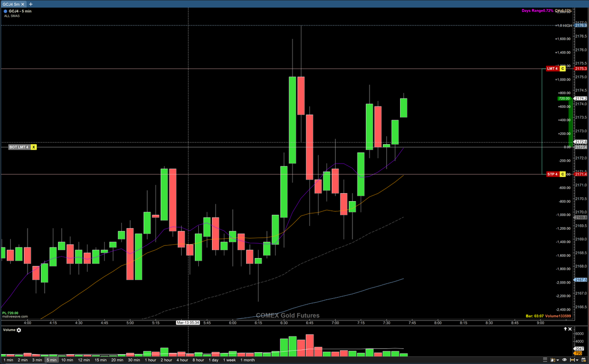Click the 7:00 time axis label
Image resolution: width=589 pixels, height=364 pixels.
pos(336,323)
